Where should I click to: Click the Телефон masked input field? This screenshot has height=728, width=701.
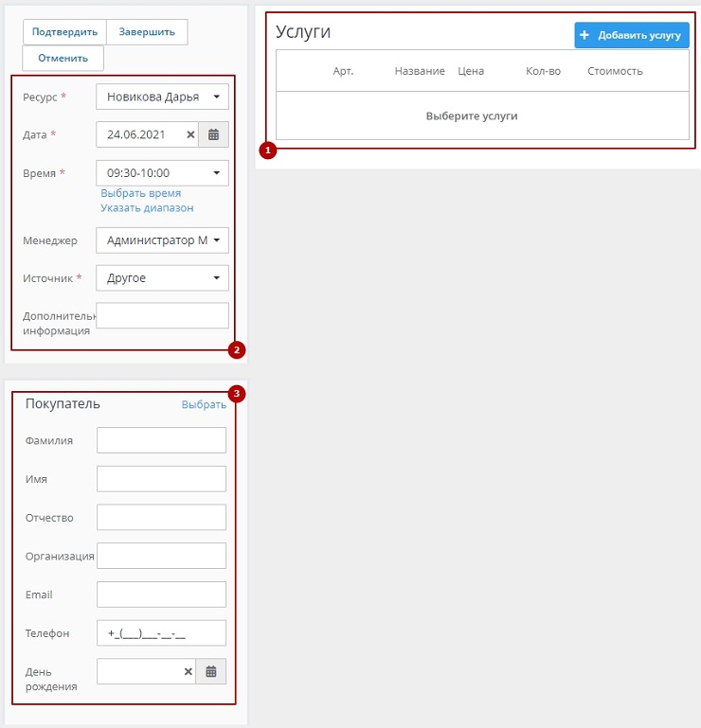(161, 633)
